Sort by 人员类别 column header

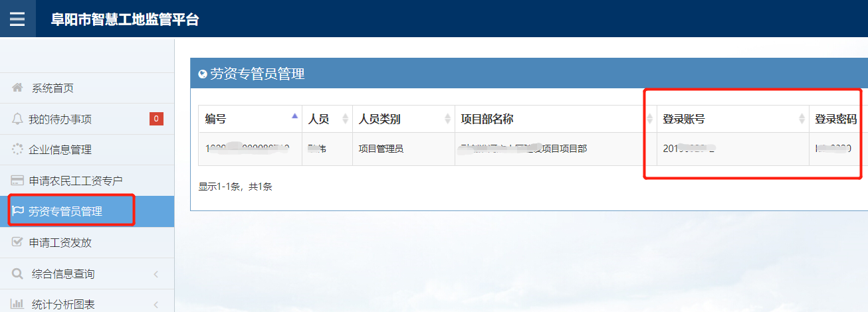(447, 119)
